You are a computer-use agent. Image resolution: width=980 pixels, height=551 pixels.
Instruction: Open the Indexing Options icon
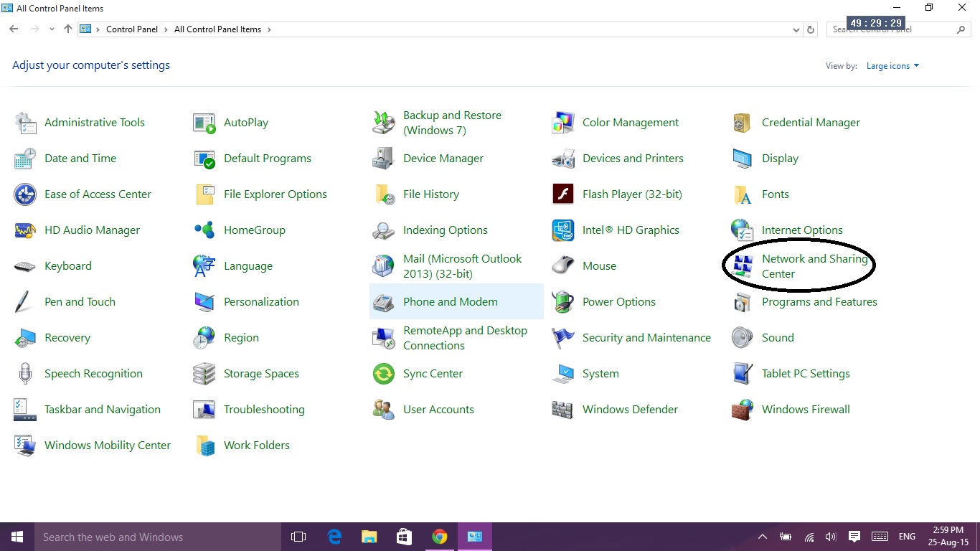(384, 230)
